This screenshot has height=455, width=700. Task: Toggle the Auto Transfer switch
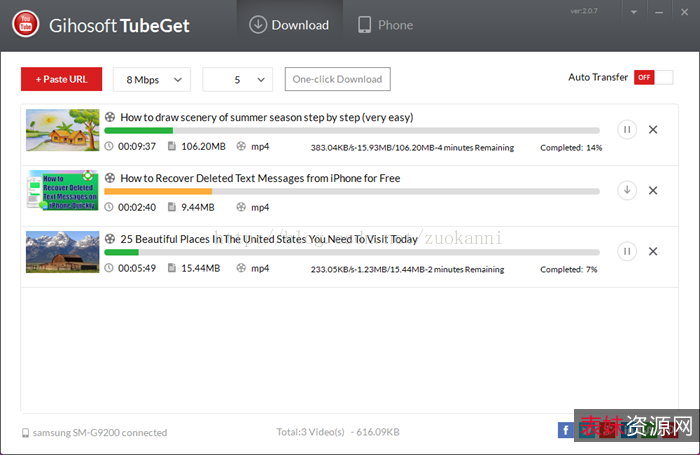pyautogui.click(x=645, y=77)
